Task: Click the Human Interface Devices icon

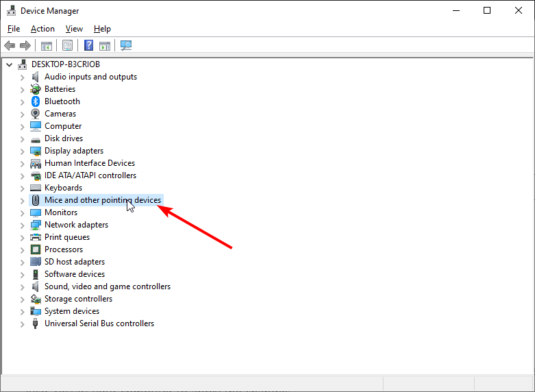Action: [36, 163]
